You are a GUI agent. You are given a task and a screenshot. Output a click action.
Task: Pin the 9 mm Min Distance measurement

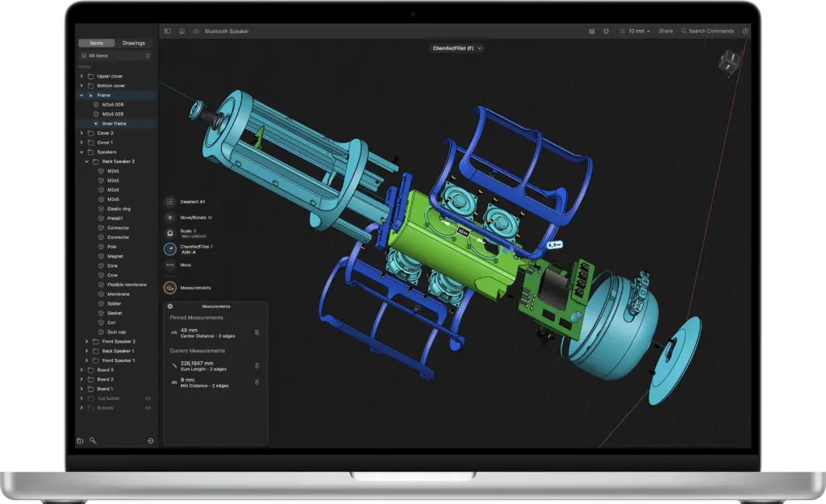[x=257, y=382]
